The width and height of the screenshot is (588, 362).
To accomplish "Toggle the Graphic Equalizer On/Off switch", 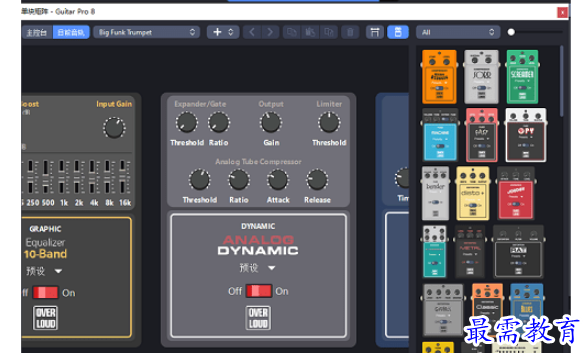I will (45, 293).
